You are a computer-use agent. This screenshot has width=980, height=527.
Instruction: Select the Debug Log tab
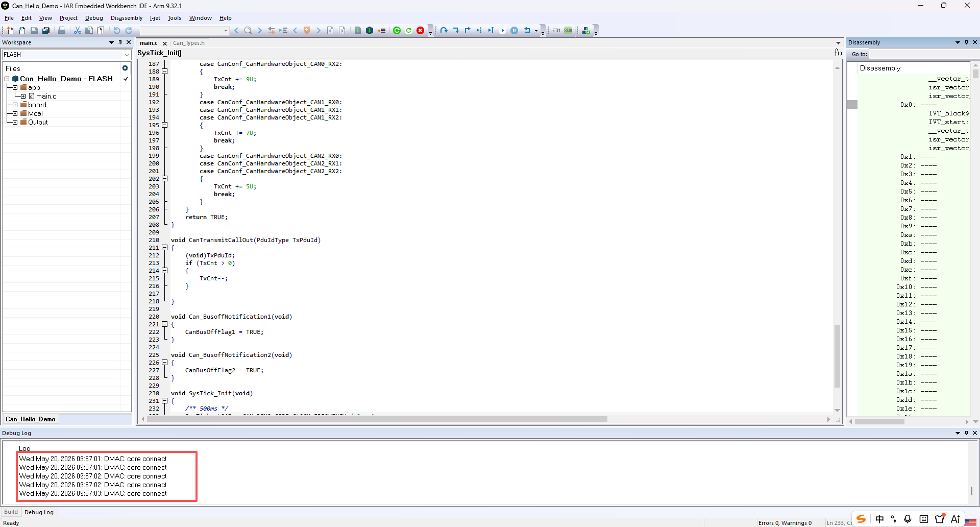(x=39, y=512)
